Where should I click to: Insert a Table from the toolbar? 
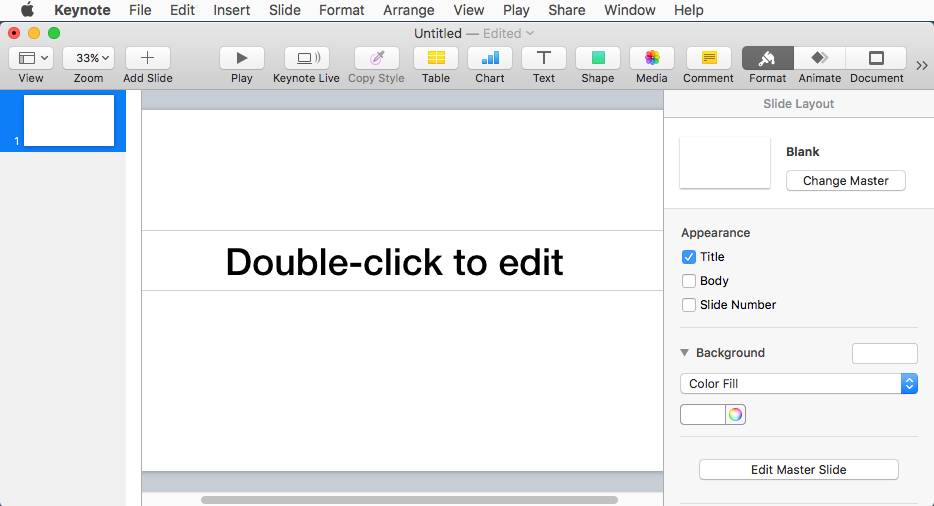click(436, 58)
